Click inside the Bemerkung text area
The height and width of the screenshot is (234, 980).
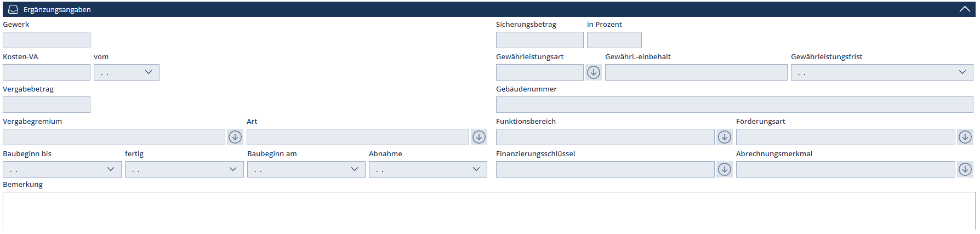click(x=488, y=211)
